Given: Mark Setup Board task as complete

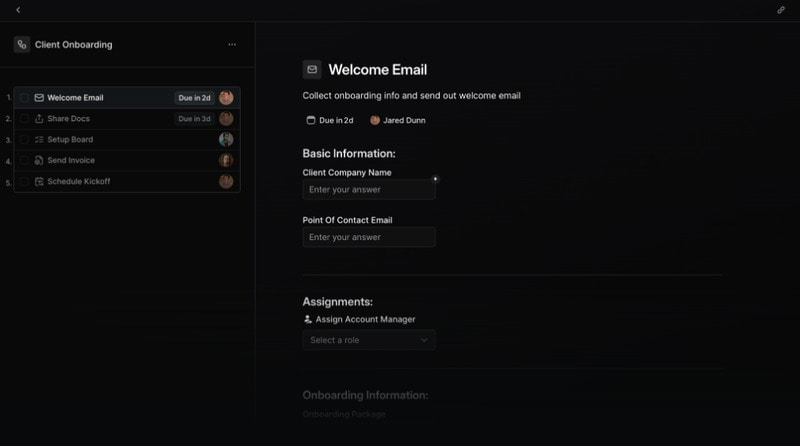Looking at the screenshot, I should tap(25, 140).
